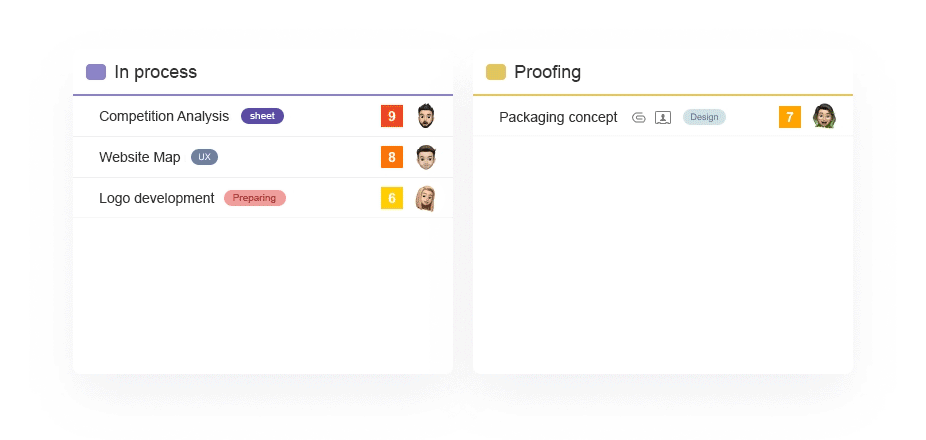Viewport: 926px width, 440px height.
Task: Open the Competition Analysis task
Action: [x=164, y=116]
